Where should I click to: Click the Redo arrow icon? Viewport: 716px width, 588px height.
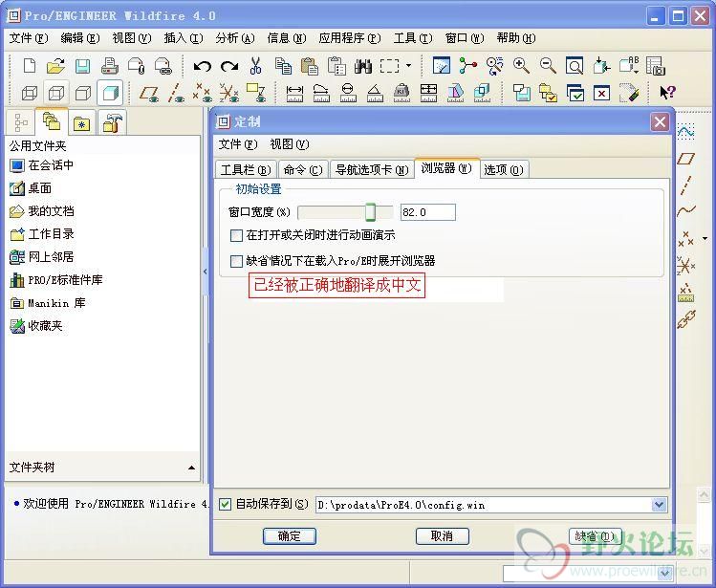(229, 66)
